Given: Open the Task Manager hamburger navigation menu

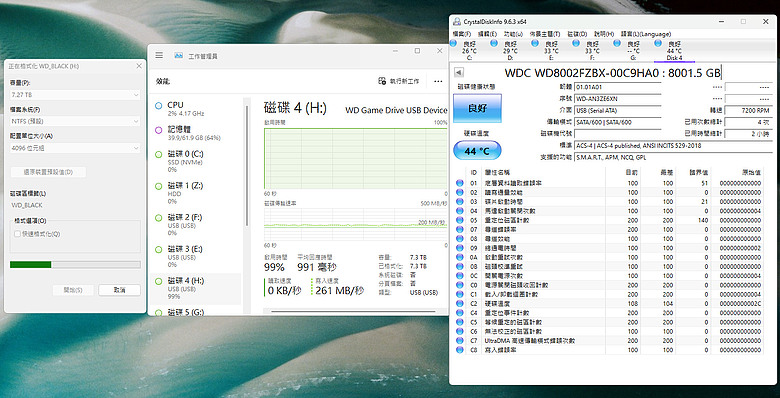Looking at the screenshot, I should click(x=159, y=56).
